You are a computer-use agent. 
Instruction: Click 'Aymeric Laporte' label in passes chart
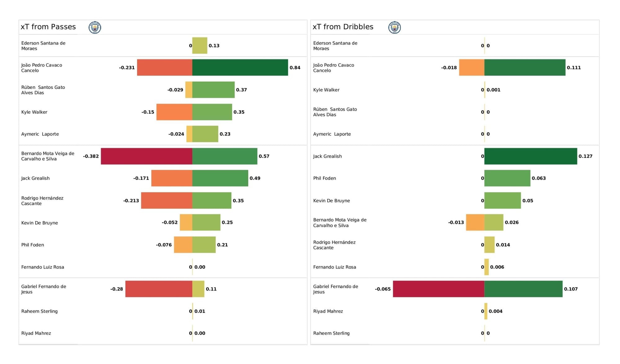(x=40, y=134)
